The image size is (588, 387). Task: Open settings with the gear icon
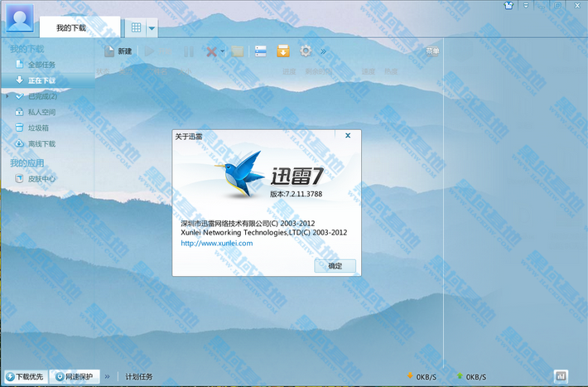point(306,51)
